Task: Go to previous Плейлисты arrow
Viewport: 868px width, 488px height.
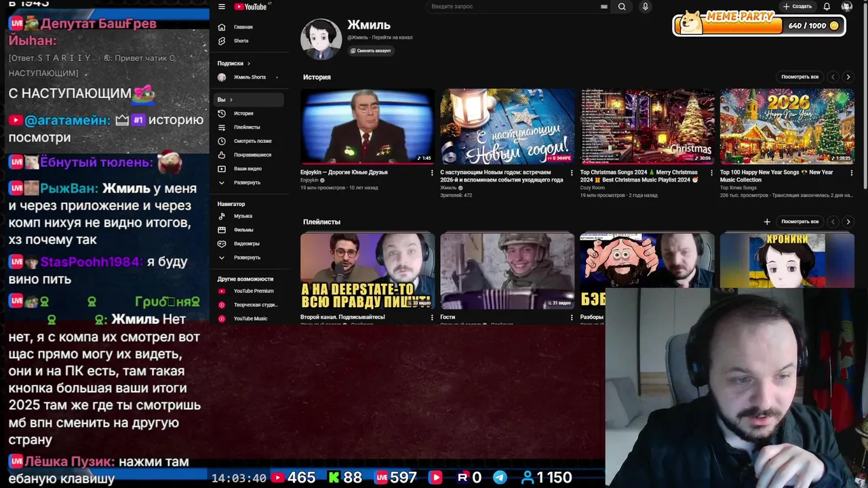Action: [x=833, y=222]
